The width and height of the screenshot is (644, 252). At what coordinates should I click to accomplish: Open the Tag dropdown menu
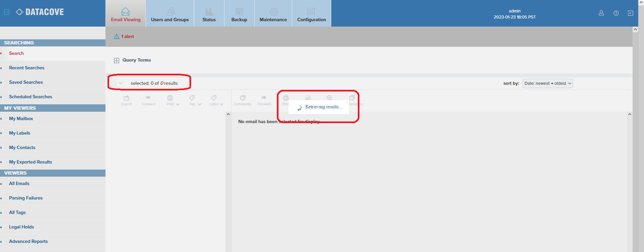(x=195, y=100)
